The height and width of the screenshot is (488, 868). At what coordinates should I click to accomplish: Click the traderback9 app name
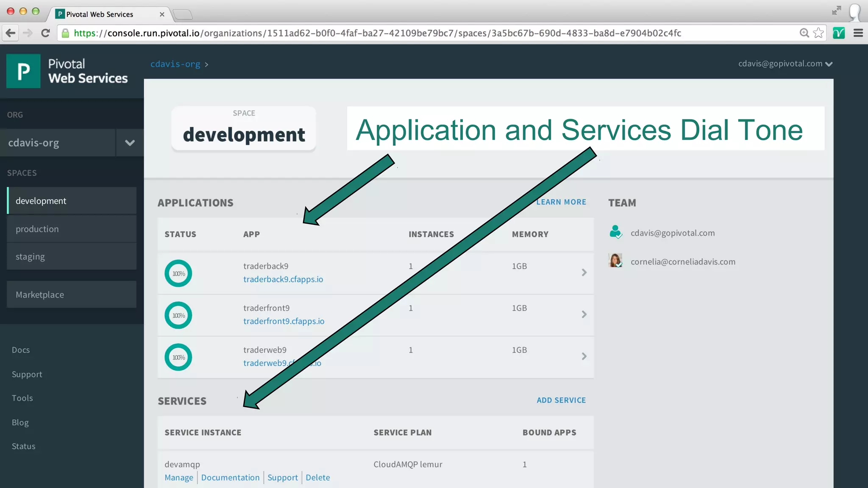point(266,266)
